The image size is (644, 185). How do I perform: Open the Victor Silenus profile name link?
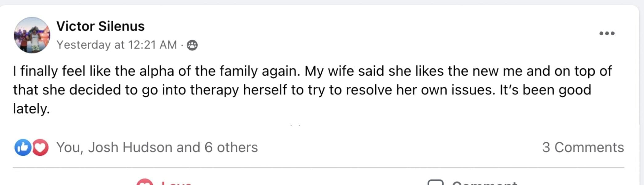point(100,26)
